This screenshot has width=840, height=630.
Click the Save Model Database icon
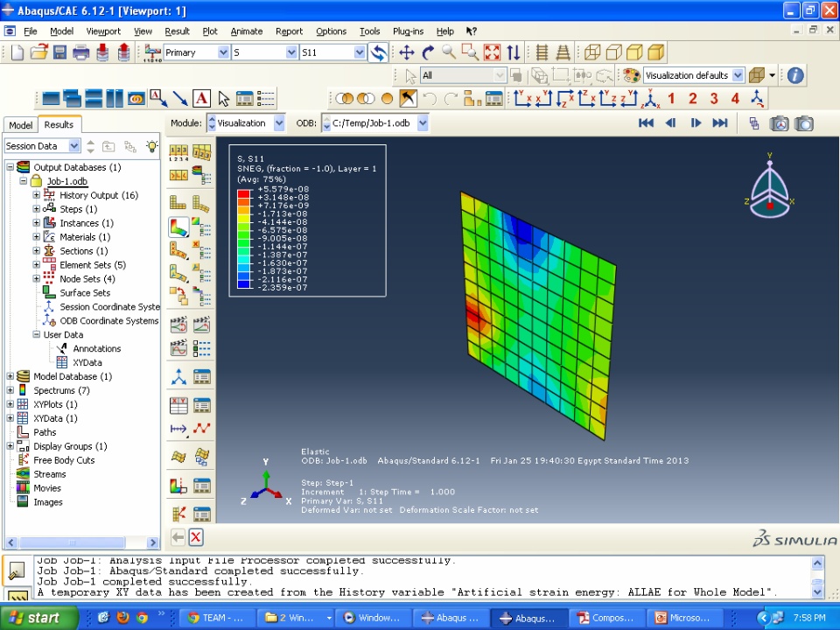pos(59,52)
